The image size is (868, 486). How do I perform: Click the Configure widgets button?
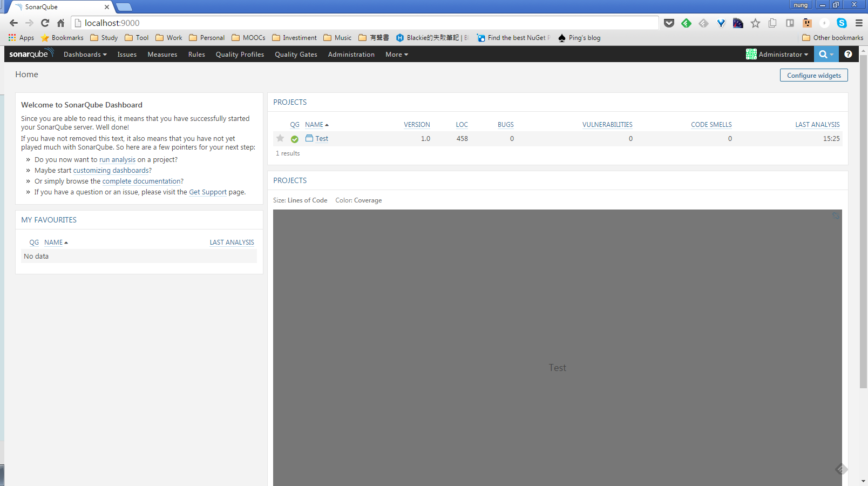[814, 76]
